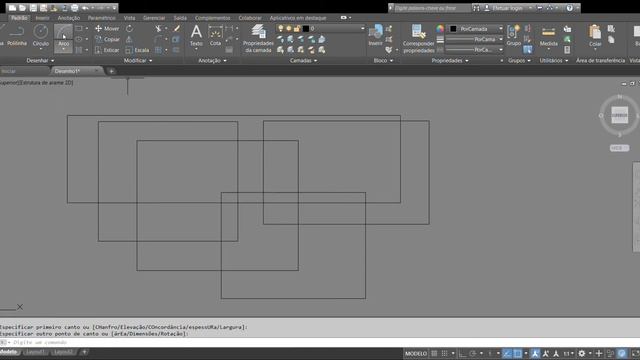Open the Inserir ribbon tab
This screenshot has width=640, height=360.
click(42, 18)
